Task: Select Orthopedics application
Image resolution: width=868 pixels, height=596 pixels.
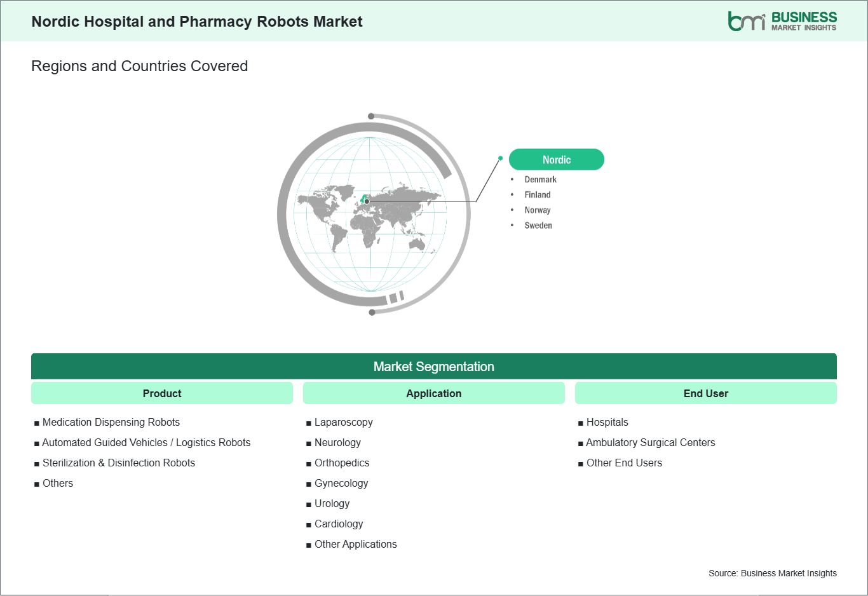Action: click(342, 463)
